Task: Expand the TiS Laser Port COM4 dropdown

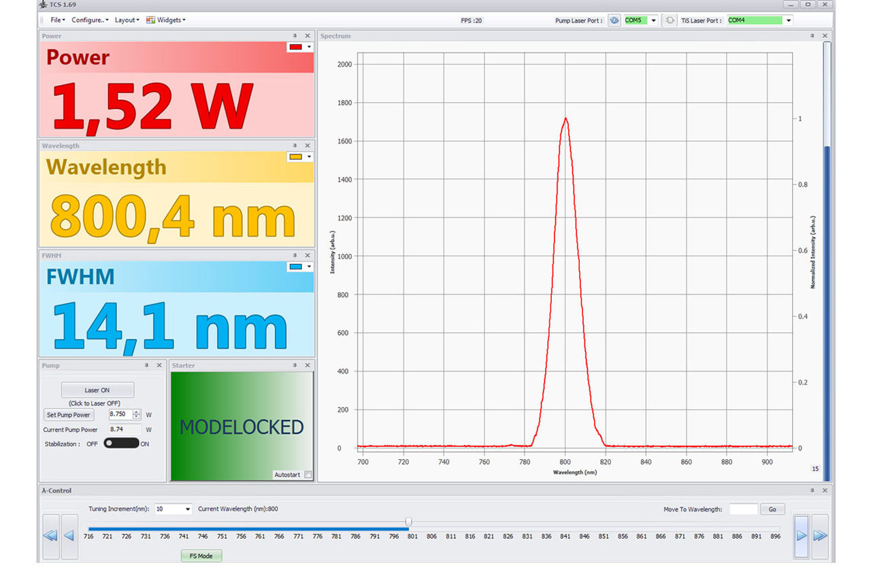Action: [789, 20]
